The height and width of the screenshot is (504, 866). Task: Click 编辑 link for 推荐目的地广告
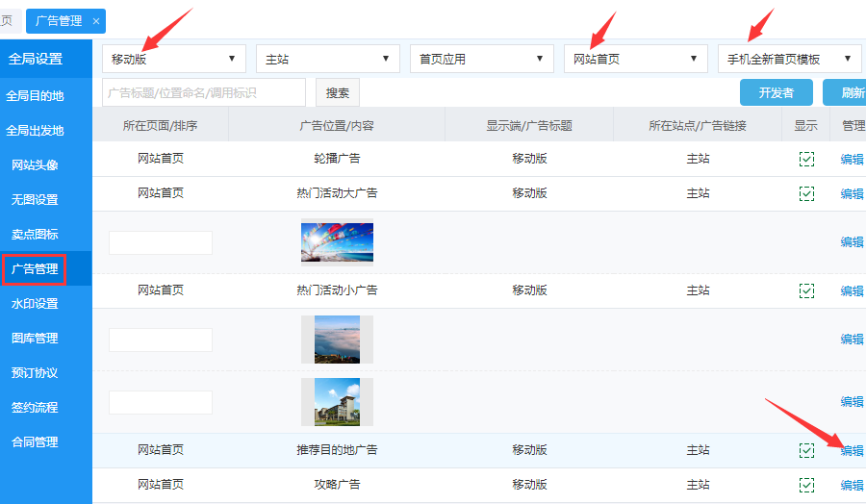click(x=852, y=450)
